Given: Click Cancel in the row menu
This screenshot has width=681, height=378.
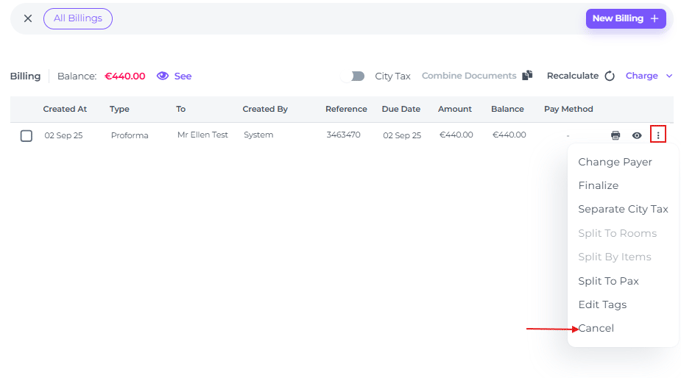Looking at the screenshot, I should tap(596, 328).
